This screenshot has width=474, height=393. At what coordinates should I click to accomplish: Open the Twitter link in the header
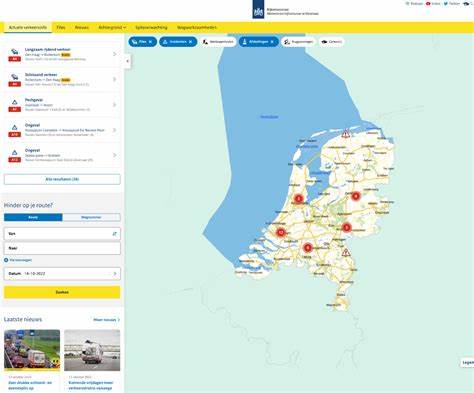[x=451, y=4]
